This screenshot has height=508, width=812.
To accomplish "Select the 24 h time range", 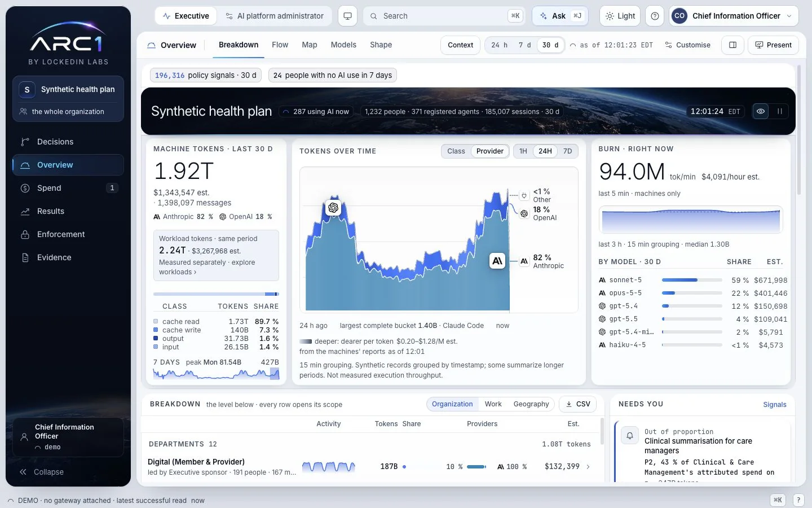I will coord(499,45).
